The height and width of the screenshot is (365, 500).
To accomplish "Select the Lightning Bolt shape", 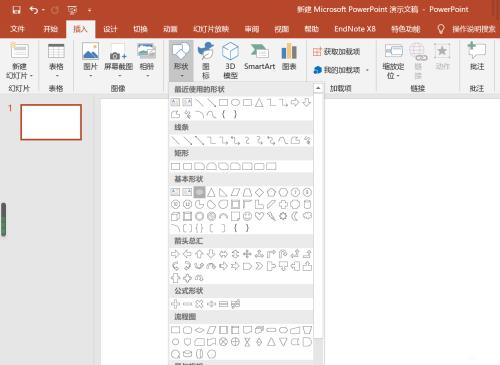I will click(271, 216).
